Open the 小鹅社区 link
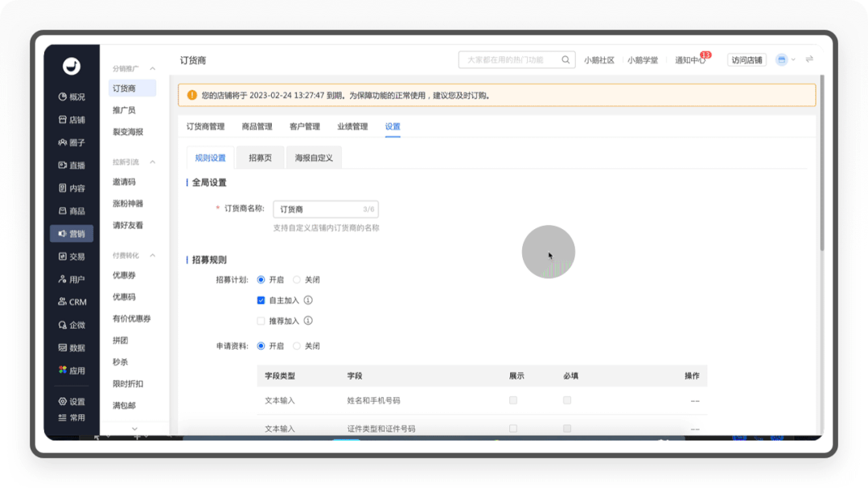This screenshot has height=488, width=868. 599,59
